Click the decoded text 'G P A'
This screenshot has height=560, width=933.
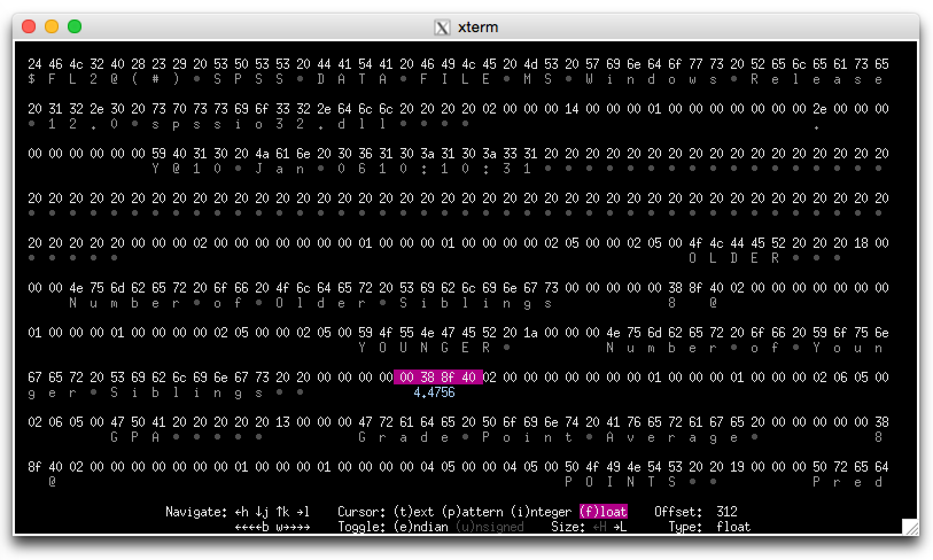tap(135, 437)
